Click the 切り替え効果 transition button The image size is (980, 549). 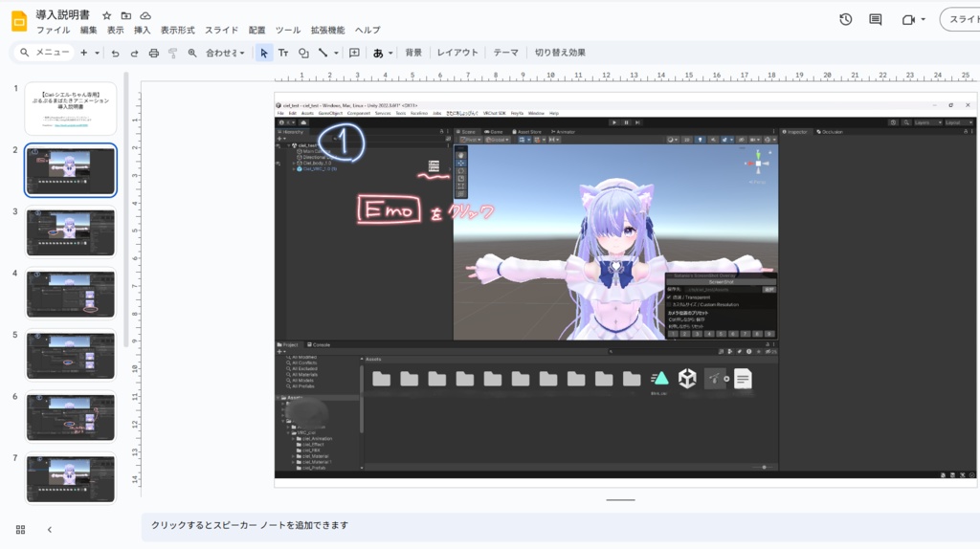point(560,54)
